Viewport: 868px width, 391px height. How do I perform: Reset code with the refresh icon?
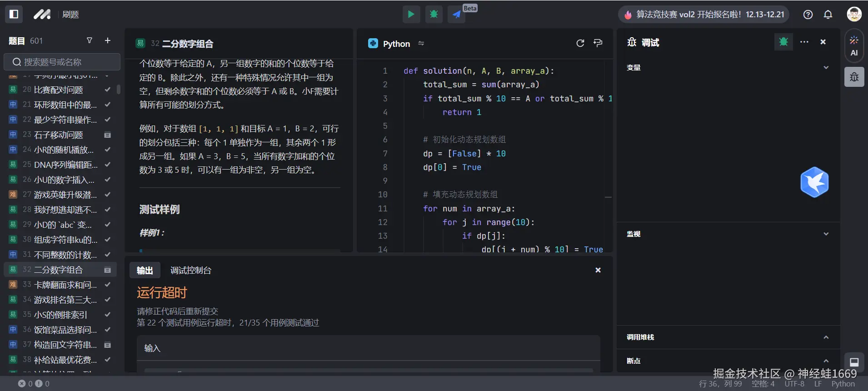[x=580, y=43]
